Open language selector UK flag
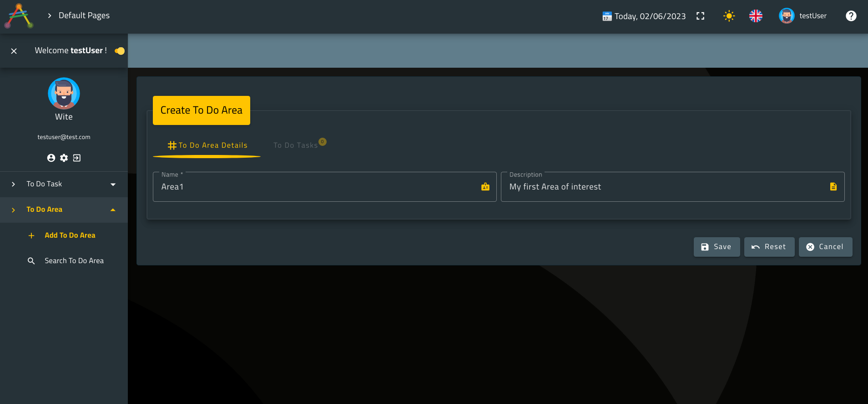The image size is (868, 404). tap(756, 16)
